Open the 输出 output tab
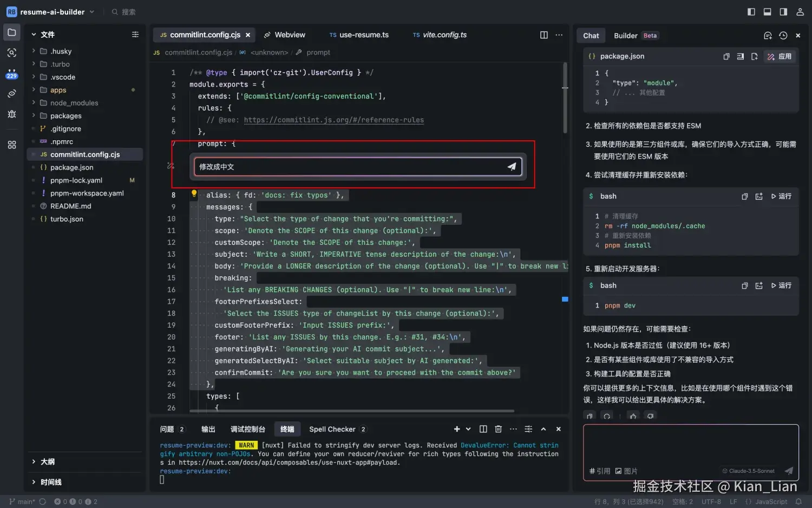The width and height of the screenshot is (812, 508). (x=208, y=429)
